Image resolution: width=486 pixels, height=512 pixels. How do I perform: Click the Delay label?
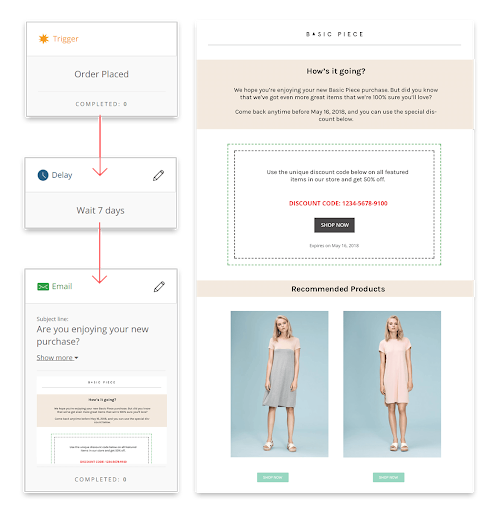[62, 175]
